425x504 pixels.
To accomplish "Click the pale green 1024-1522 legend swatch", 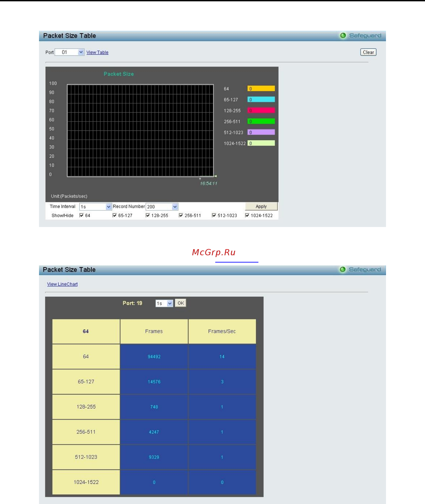I will coord(261,143).
